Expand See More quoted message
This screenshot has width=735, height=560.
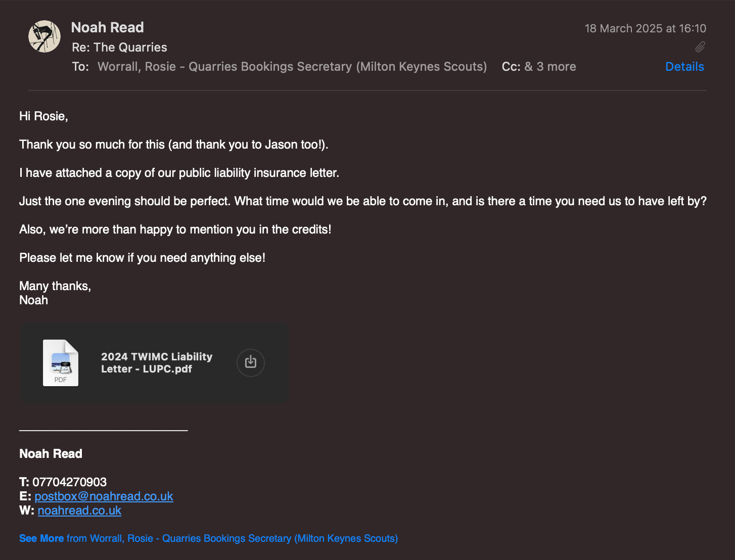(x=41, y=538)
